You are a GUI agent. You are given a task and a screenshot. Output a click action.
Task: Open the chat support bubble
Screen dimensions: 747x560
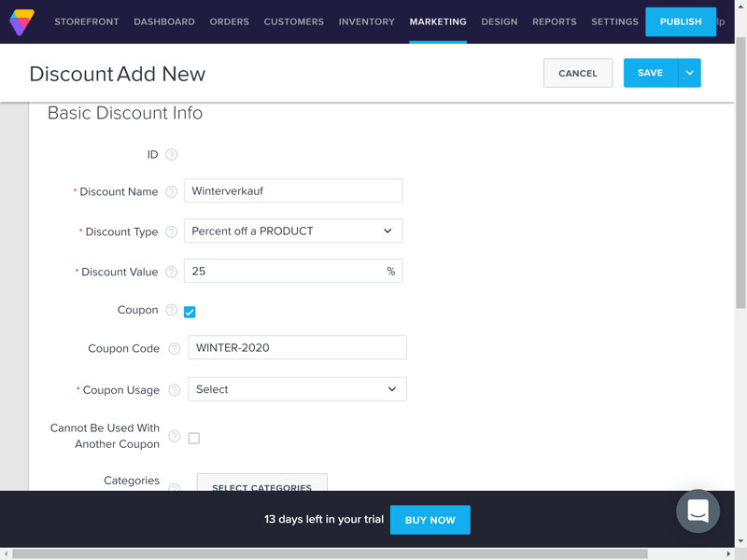(698, 511)
